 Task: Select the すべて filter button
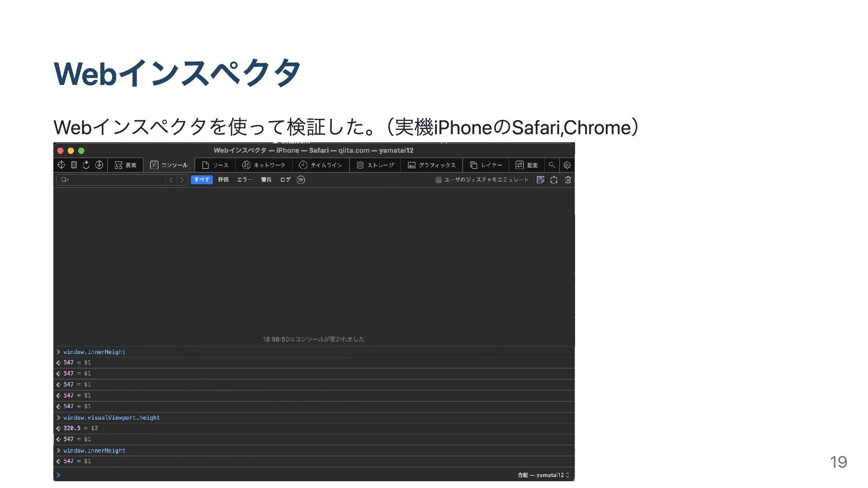click(202, 180)
